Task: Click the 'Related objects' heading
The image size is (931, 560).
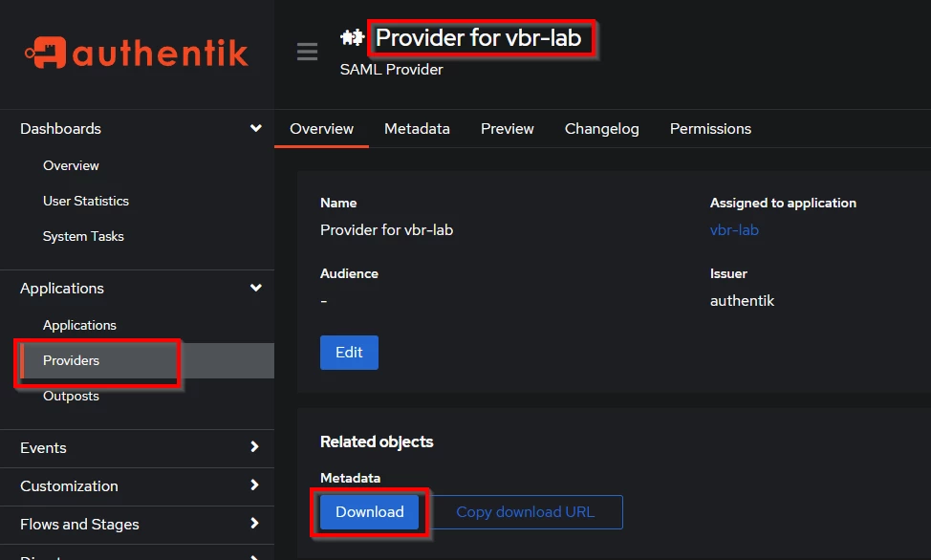Action: pos(377,442)
